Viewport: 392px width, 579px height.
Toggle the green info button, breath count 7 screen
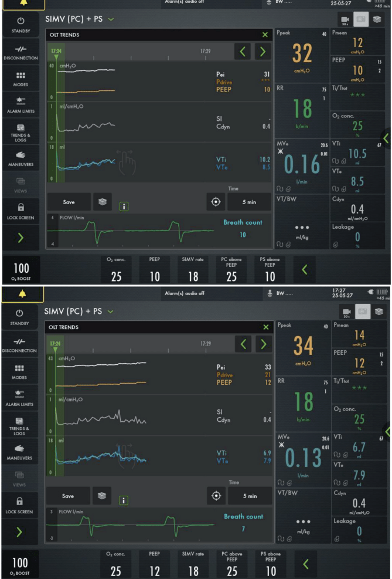[124, 500]
